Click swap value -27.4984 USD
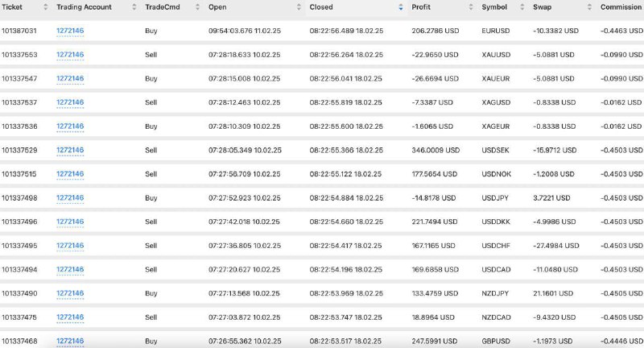 (x=555, y=245)
